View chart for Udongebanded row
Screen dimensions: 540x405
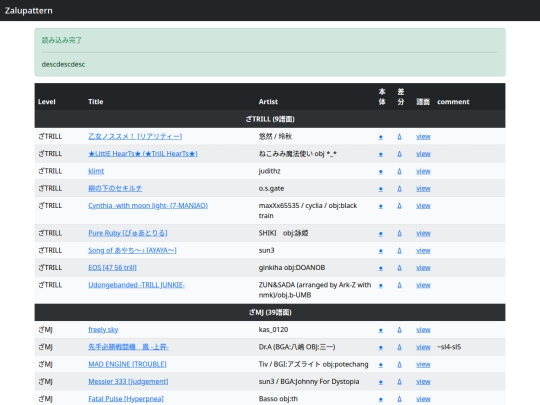423,284
